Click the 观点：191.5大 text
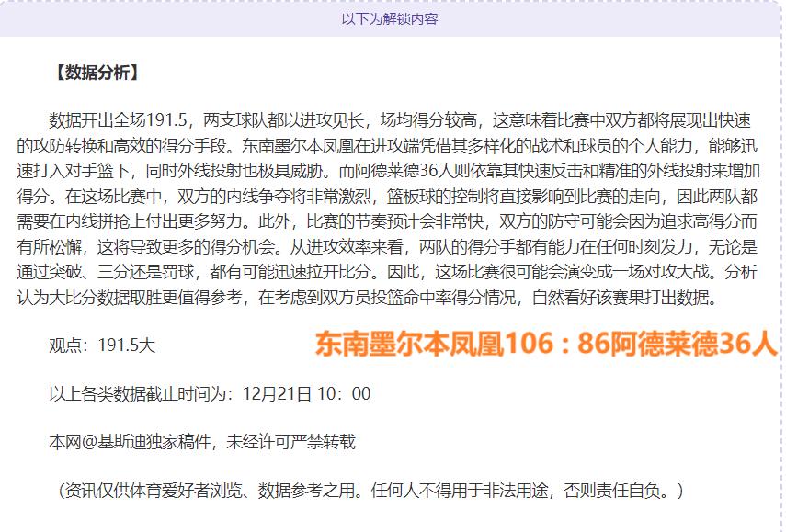786x532 pixels. pyautogui.click(x=102, y=345)
